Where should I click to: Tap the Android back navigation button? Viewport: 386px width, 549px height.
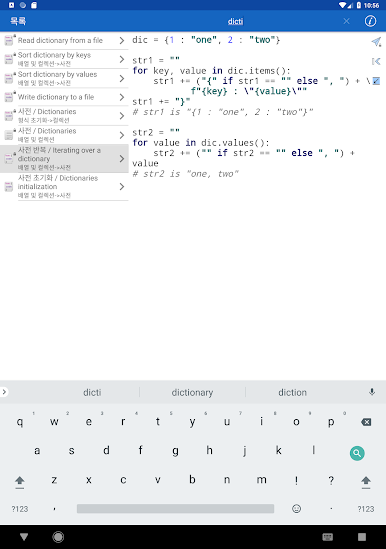tap(24, 537)
